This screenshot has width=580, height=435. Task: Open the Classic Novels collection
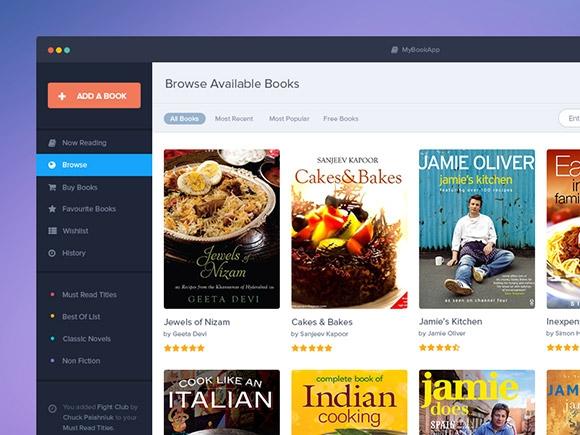[87, 339]
